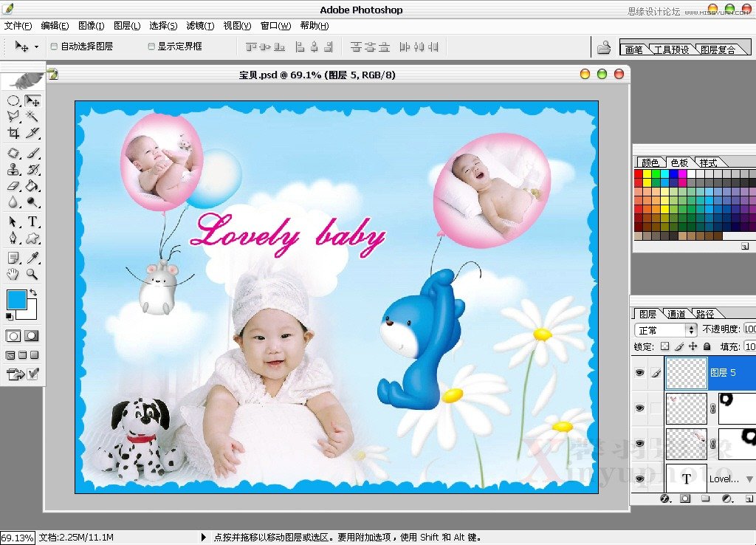Click the new layer set folder icon
Viewport: 756px width, 545px height.
pos(705,498)
